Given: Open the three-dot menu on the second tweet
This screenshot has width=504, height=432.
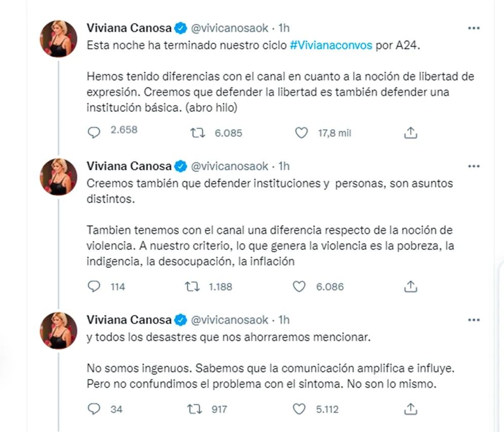Looking at the screenshot, I should pos(474,165).
